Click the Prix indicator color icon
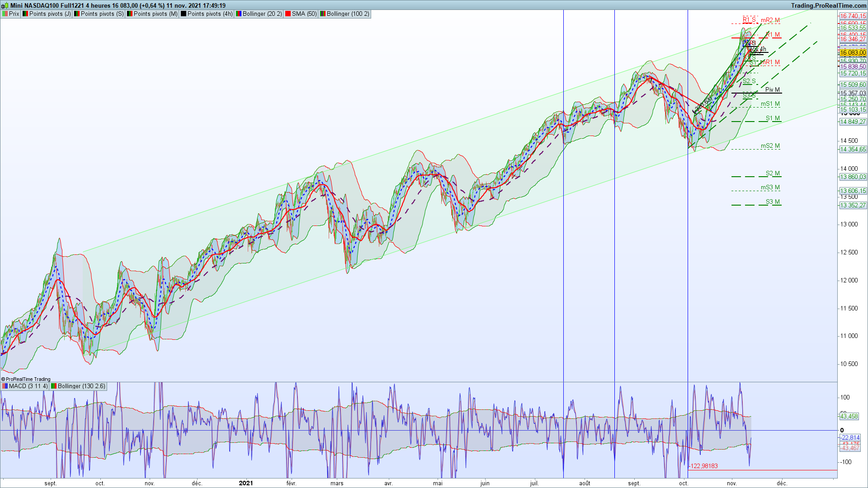Image resolution: width=868 pixels, height=488 pixels. coord(5,14)
